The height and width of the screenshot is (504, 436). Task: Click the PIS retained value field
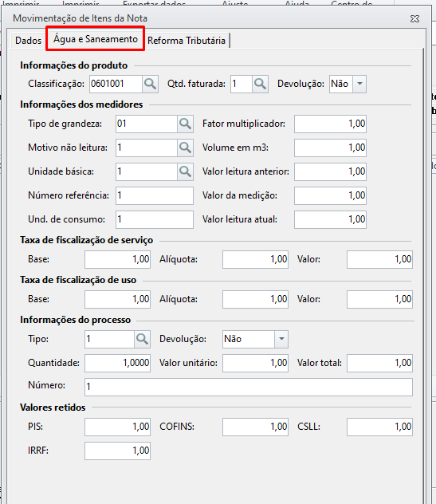(x=118, y=427)
